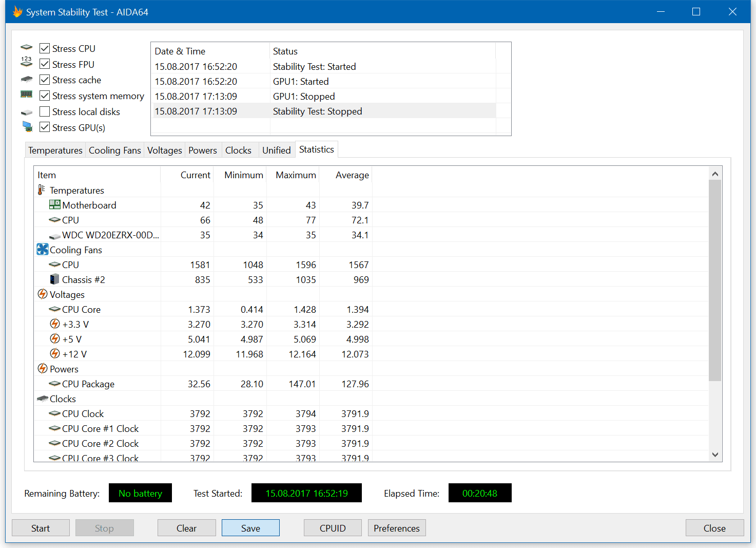
Task: Click the monitor icon beside Stress GPU(s)
Action: click(x=27, y=126)
